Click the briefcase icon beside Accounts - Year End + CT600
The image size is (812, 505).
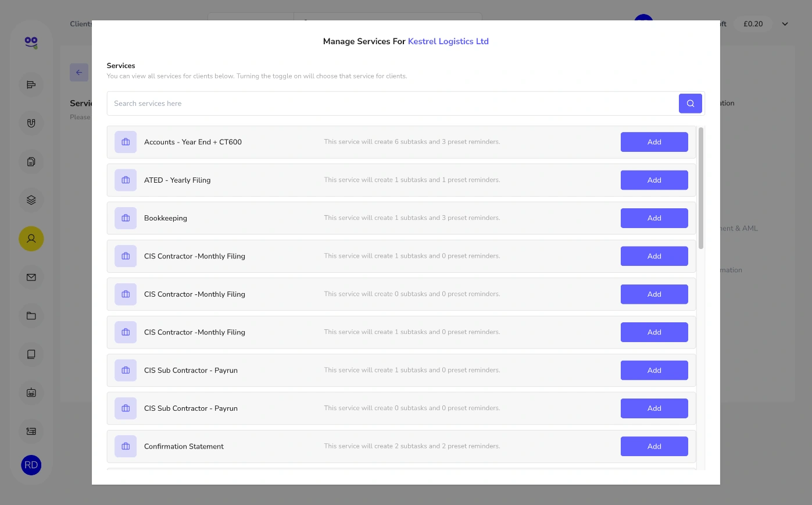(x=126, y=142)
